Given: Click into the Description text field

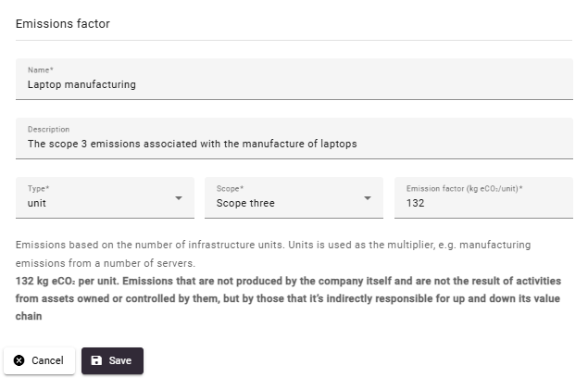Looking at the screenshot, I should pyautogui.click(x=294, y=138).
